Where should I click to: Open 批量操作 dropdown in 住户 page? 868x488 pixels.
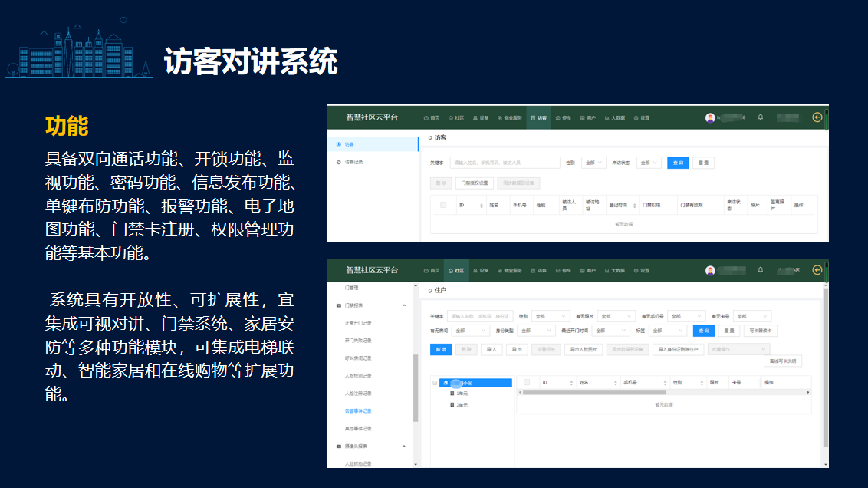coord(738,350)
